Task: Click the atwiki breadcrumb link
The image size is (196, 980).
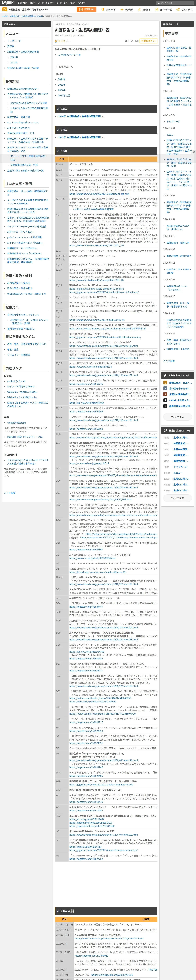Action: tap(5, 16)
